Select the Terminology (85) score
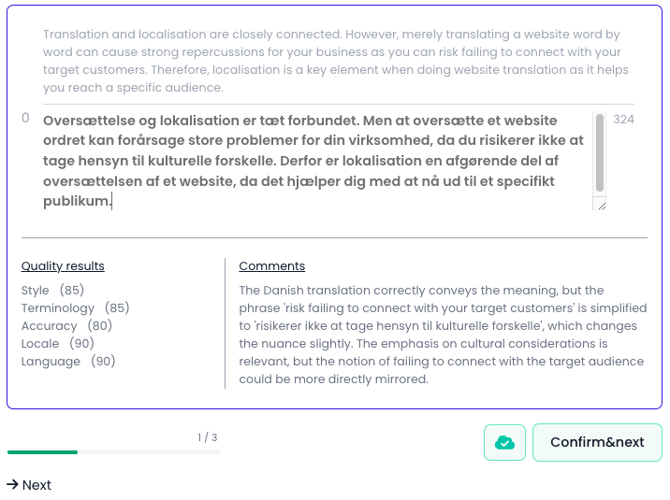Screen dimensions: 670x500 click(x=75, y=308)
